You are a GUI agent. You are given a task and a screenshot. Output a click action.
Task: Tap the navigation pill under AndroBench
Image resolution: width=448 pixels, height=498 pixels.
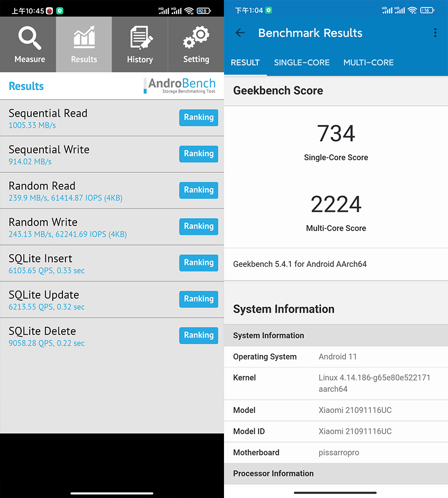(x=112, y=493)
